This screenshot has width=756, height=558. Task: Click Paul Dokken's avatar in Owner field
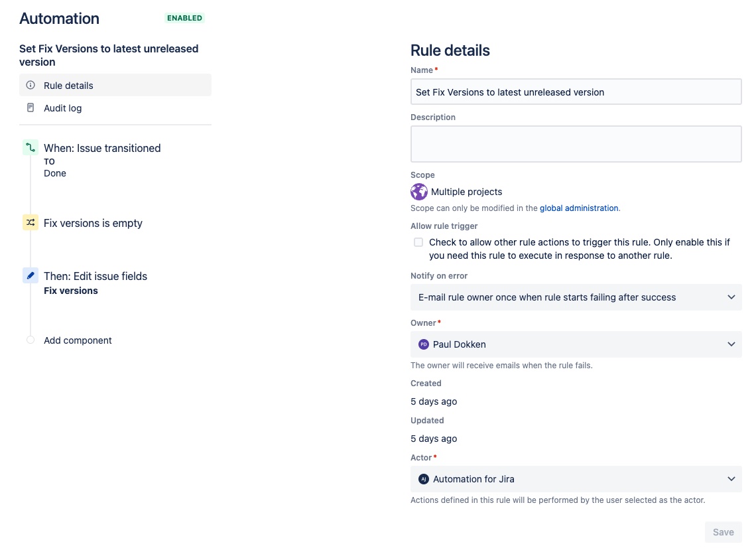[424, 344]
